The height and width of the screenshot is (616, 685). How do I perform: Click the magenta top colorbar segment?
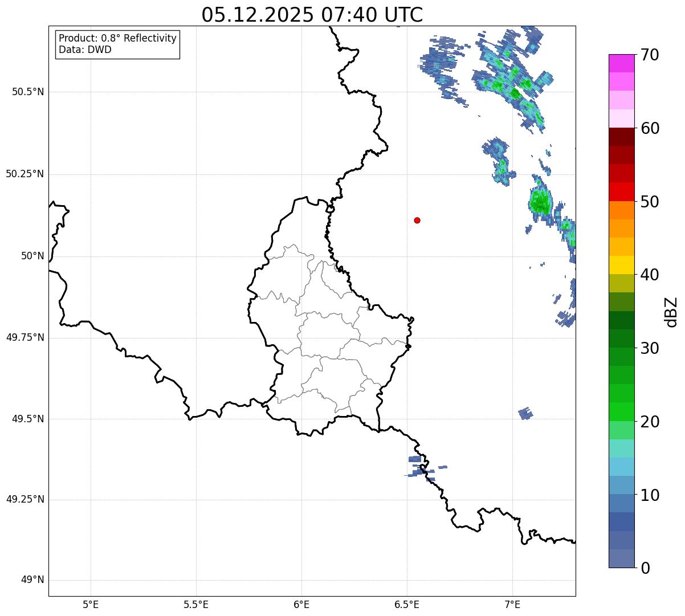pyautogui.click(x=621, y=63)
